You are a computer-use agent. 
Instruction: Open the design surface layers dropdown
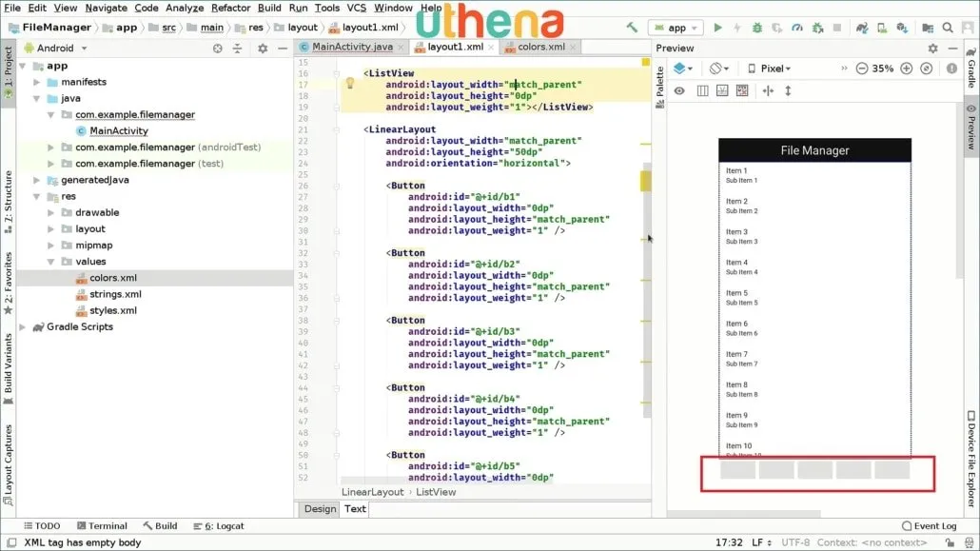click(682, 69)
